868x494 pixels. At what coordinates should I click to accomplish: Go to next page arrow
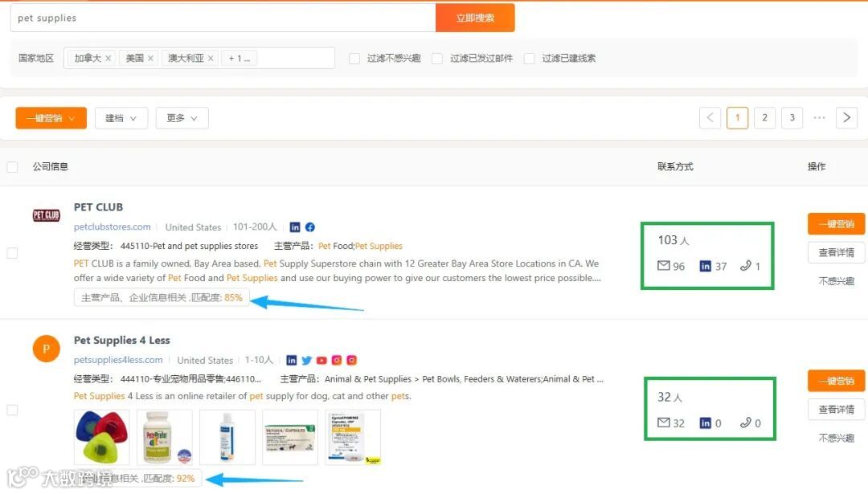(846, 117)
